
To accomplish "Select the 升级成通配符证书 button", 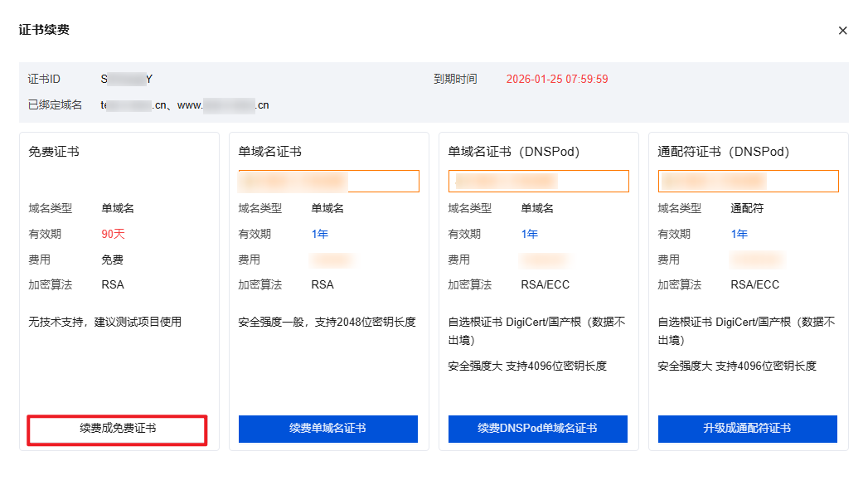I will tap(747, 429).
